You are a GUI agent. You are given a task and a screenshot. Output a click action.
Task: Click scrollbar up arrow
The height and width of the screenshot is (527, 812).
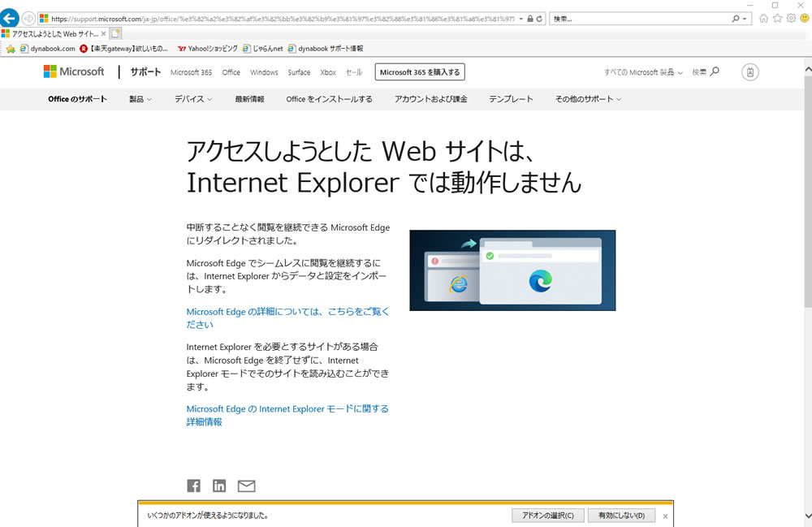[807, 68]
